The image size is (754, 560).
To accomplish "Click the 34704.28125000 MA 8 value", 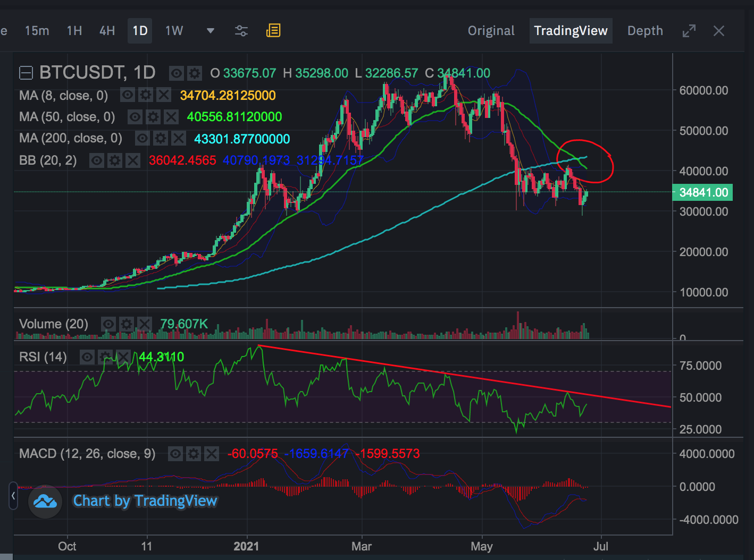I will tap(228, 96).
